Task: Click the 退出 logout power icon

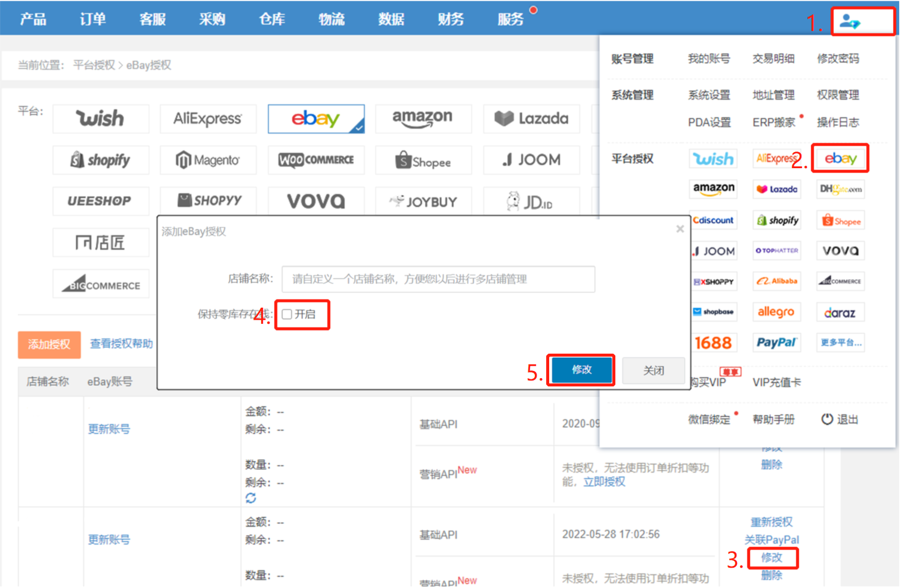Action: pyautogui.click(x=827, y=419)
